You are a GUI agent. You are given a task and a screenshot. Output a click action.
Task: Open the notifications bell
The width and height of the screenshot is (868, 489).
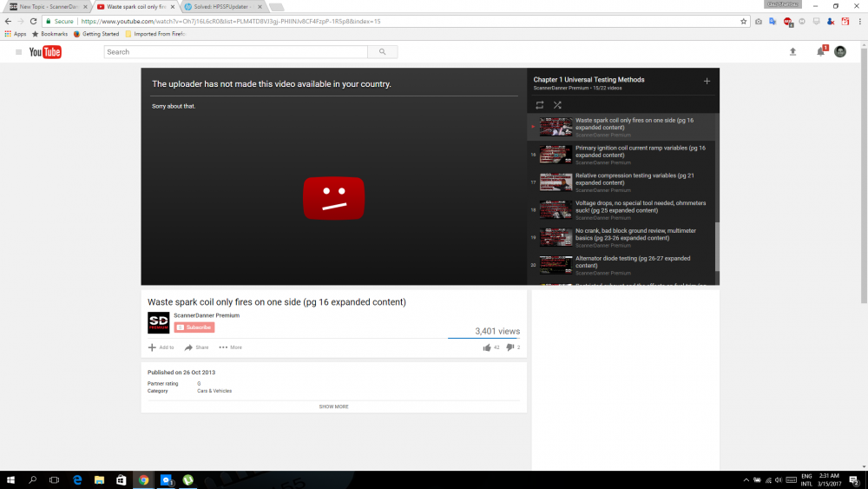pos(820,52)
